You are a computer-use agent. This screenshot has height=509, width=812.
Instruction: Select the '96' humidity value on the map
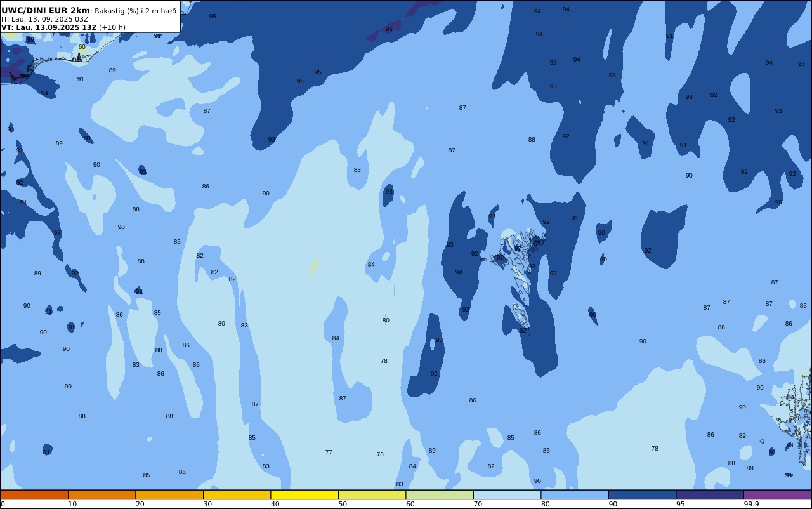coord(389,29)
